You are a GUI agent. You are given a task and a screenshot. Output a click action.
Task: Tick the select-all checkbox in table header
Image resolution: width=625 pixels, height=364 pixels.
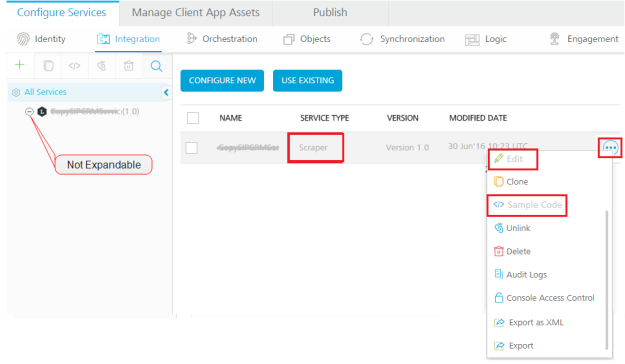193,118
